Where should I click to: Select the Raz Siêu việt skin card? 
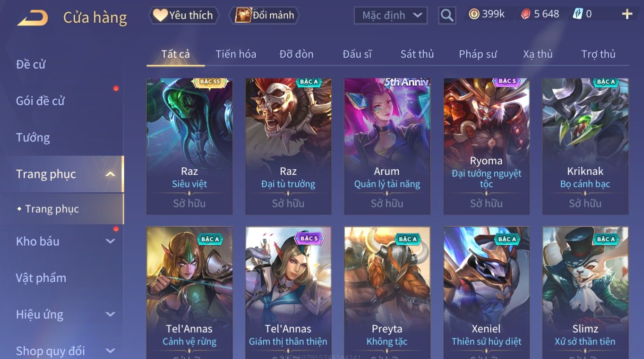coord(189,146)
